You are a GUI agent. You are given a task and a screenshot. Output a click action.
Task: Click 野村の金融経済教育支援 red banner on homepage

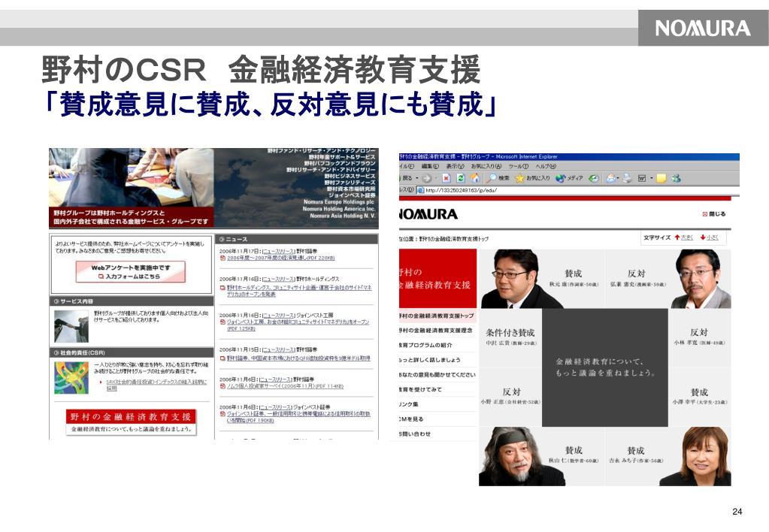tap(131, 422)
